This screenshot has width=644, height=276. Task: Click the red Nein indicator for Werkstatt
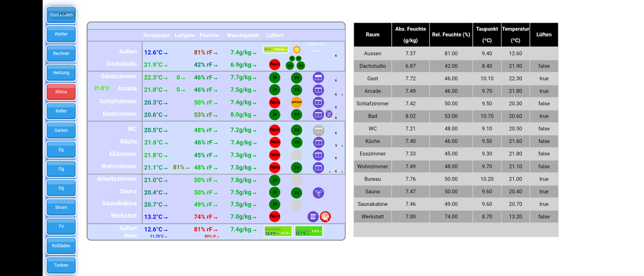coord(275,216)
